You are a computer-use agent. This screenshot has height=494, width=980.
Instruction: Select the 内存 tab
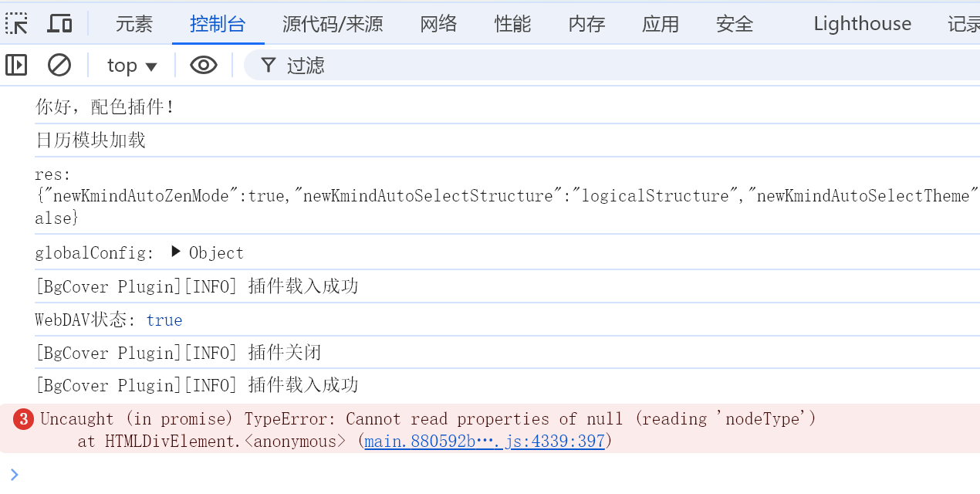coord(587,24)
